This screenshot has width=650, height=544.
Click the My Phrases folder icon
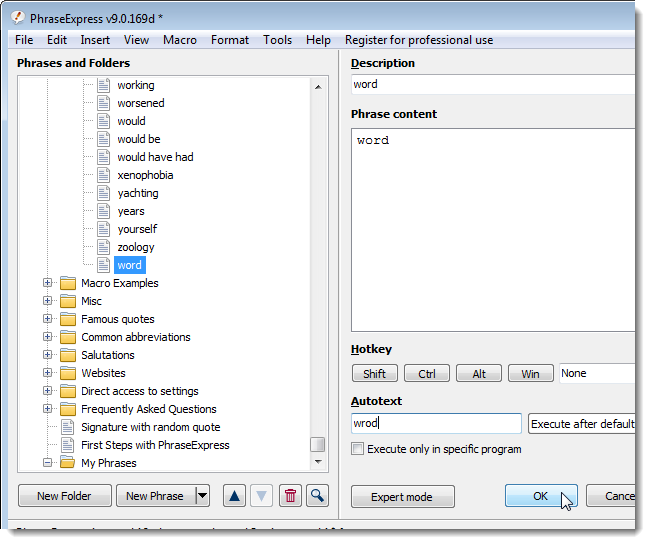(68, 463)
